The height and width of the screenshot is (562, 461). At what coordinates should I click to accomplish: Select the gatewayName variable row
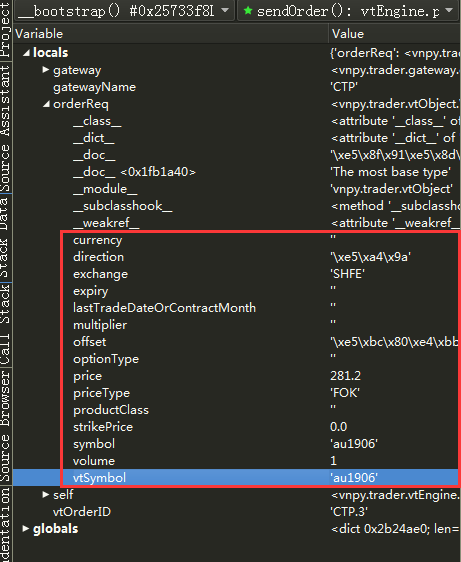pos(237,87)
